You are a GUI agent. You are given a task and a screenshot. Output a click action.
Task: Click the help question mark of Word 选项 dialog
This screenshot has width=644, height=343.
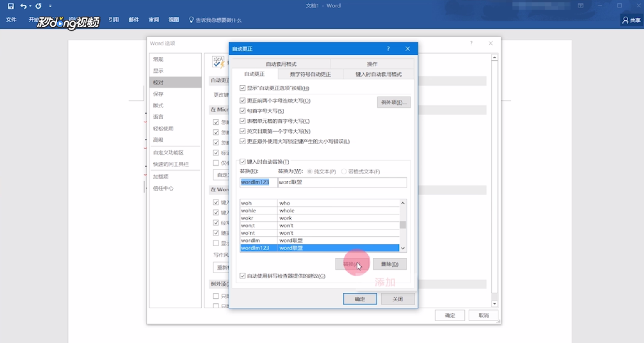[x=471, y=43]
